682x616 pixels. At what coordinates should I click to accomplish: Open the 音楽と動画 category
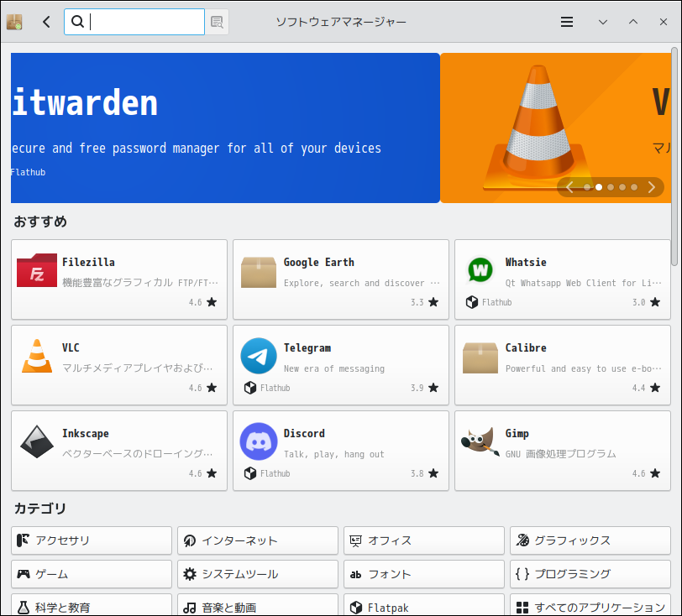coord(258,605)
